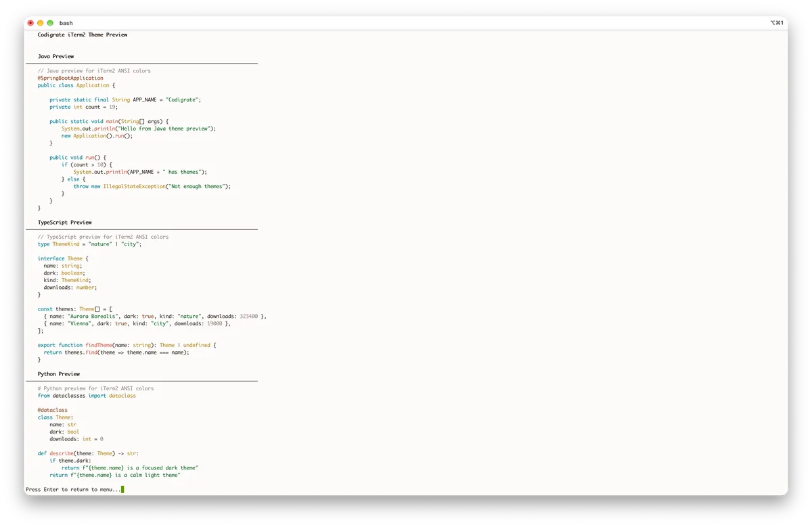Screen dimensions: 812x527
Task: Click the "def describe(theme: Theme) -> str:" line
Action: tap(88, 453)
